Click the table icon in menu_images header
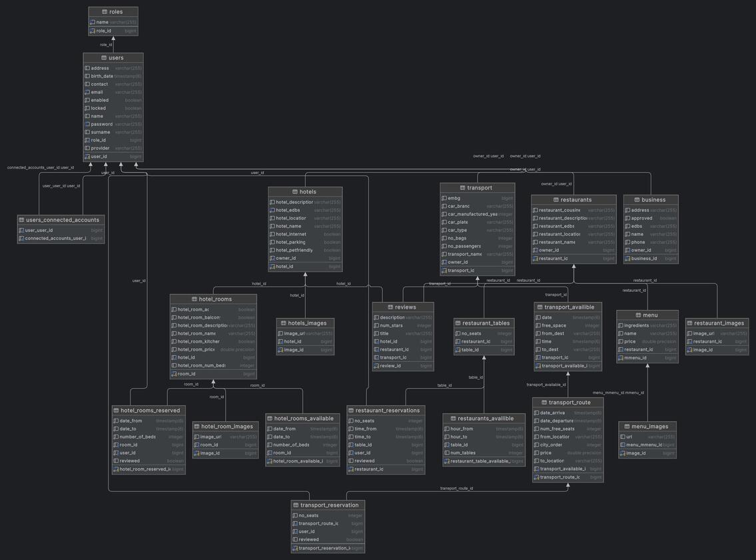The width and height of the screenshot is (756, 560). coord(627,427)
